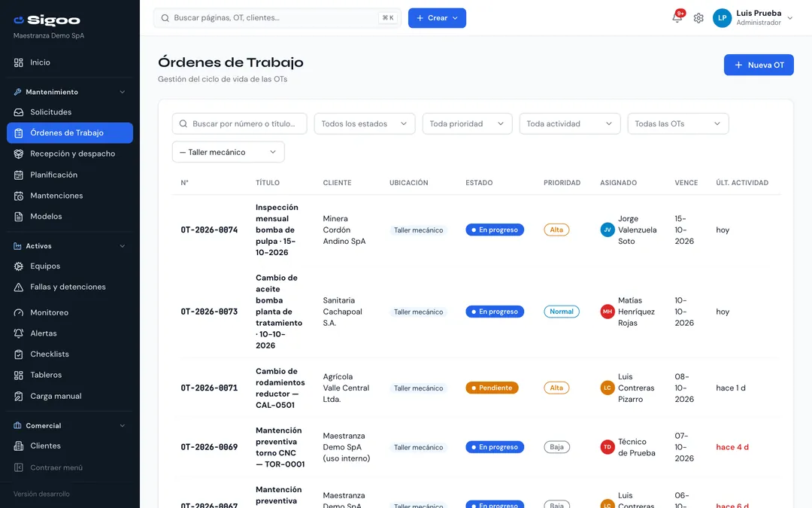Click the Inicio grid icon
812x508 pixels.
click(x=19, y=62)
